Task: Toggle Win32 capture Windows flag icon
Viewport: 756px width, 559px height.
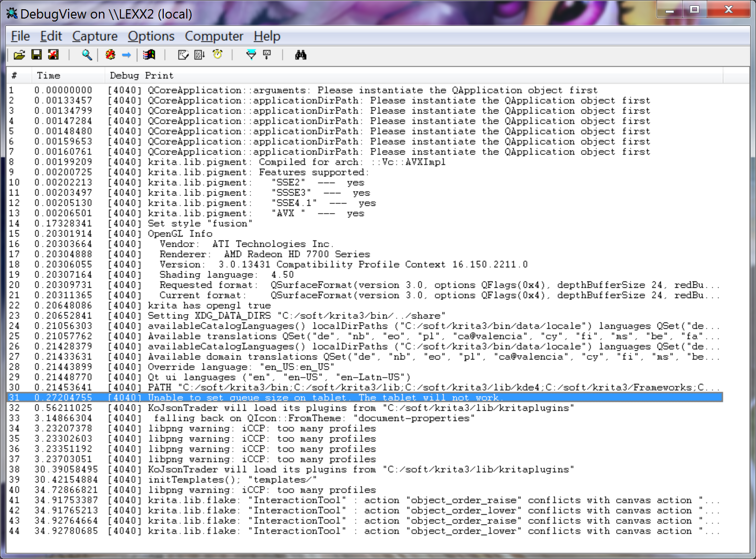Action: [149, 55]
